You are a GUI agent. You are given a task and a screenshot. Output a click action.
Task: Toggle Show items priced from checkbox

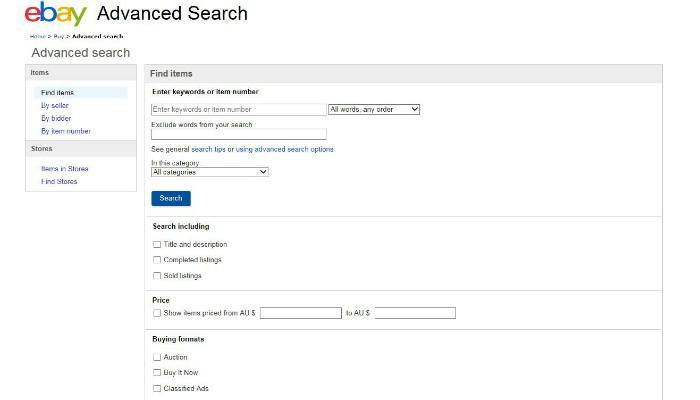(157, 313)
